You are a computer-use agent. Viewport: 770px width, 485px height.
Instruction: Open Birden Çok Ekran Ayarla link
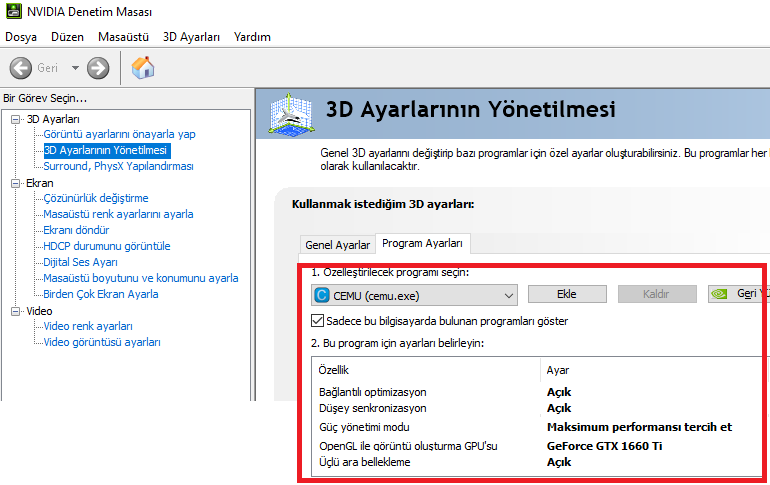click(101, 294)
